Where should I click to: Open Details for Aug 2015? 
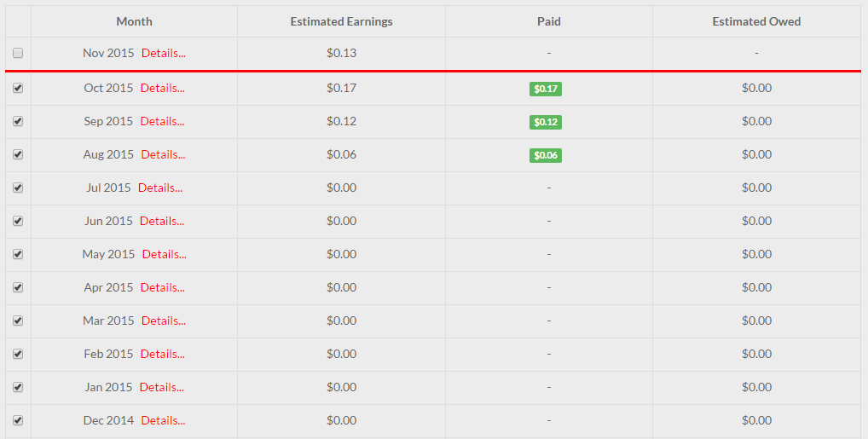pos(163,154)
